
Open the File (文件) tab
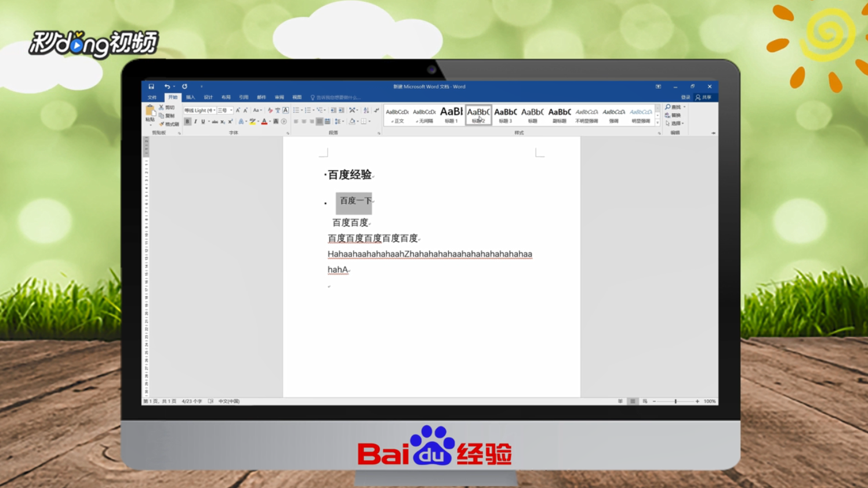tap(152, 97)
